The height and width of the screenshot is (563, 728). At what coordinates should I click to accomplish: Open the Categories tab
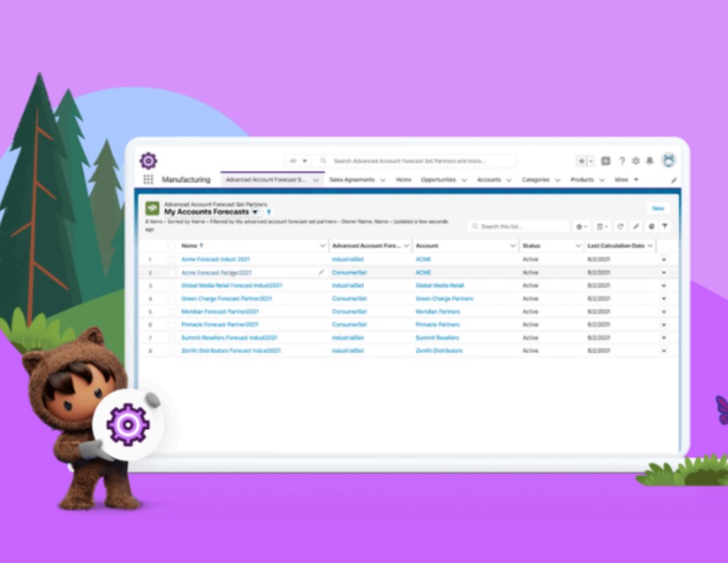[536, 180]
